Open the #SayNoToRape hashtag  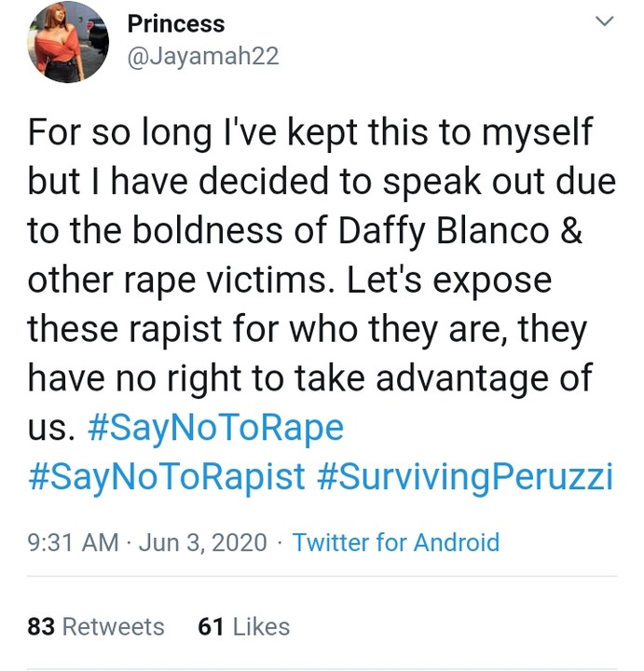pyautogui.click(x=215, y=429)
